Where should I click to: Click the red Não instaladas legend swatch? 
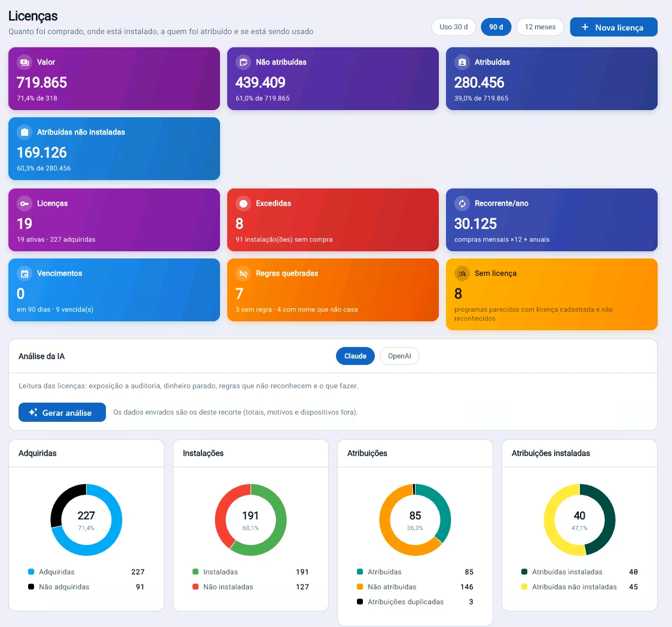point(196,587)
